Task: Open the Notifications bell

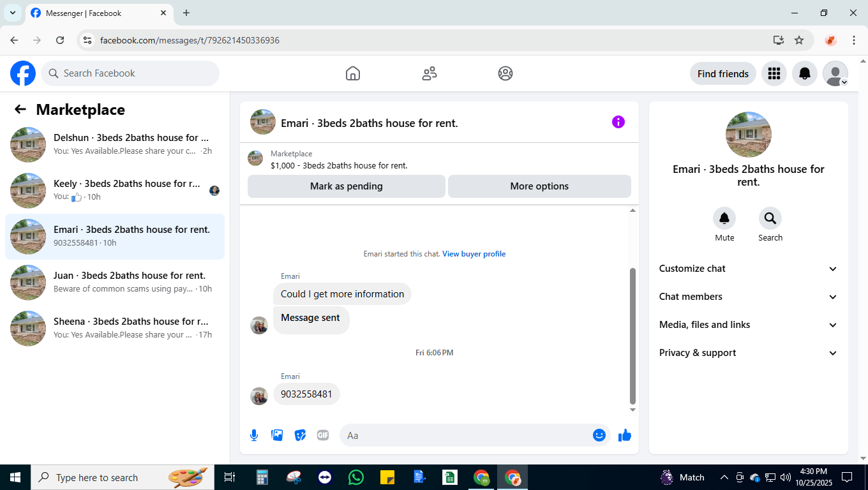Action: click(805, 73)
